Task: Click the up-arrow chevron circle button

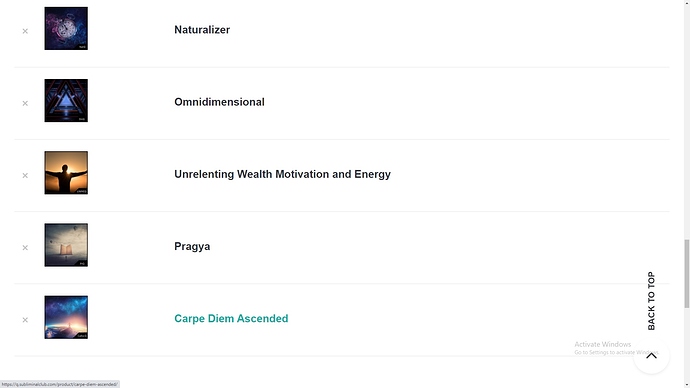Action: click(x=651, y=355)
